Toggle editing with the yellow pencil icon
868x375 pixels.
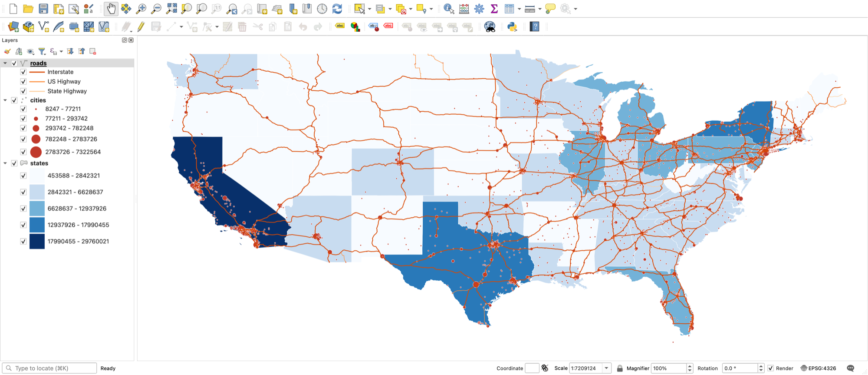(x=141, y=27)
